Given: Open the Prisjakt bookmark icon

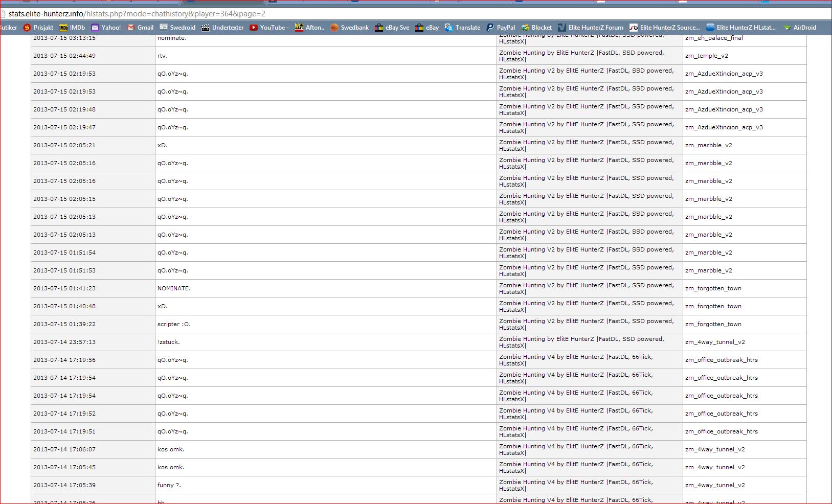Looking at the screenshot, I should point(27,28).
